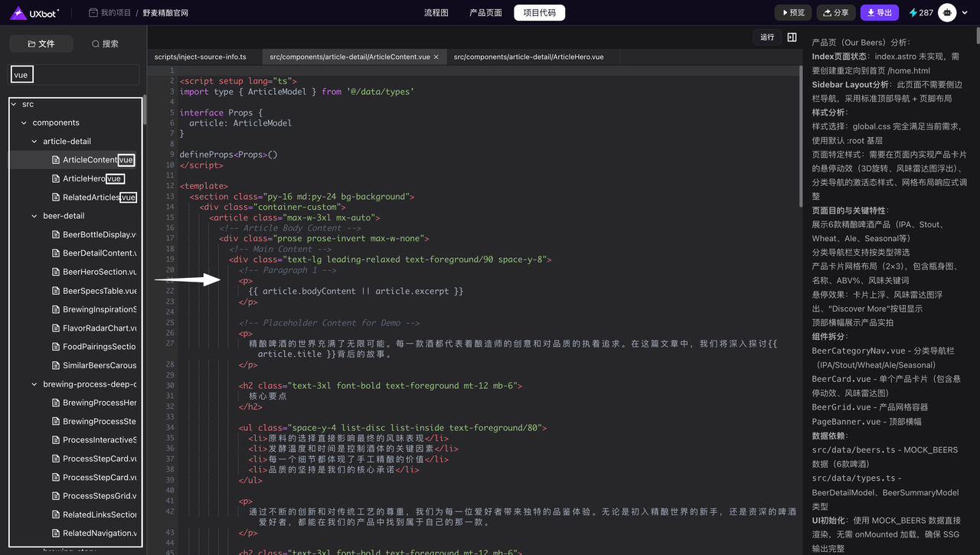Viewport: 980px width, 555px height.
Task: Switch to the 产品页面 tab
Action: tap(485, 13)
